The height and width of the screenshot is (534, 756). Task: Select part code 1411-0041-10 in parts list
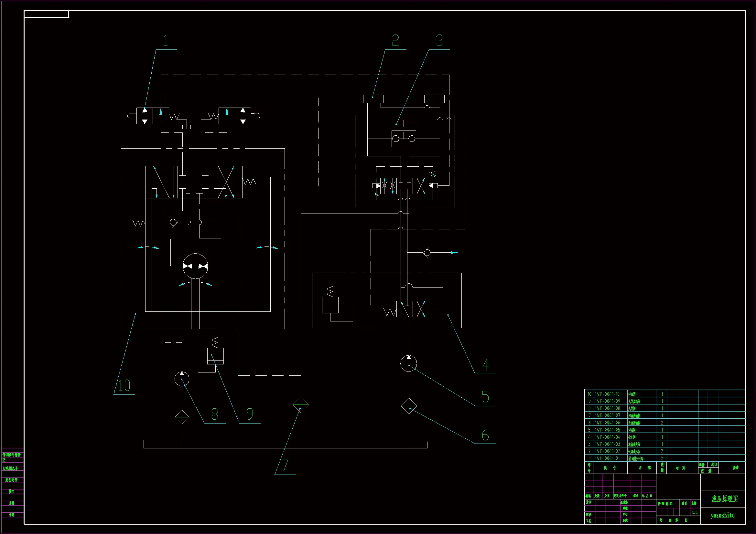coord(607,394)
